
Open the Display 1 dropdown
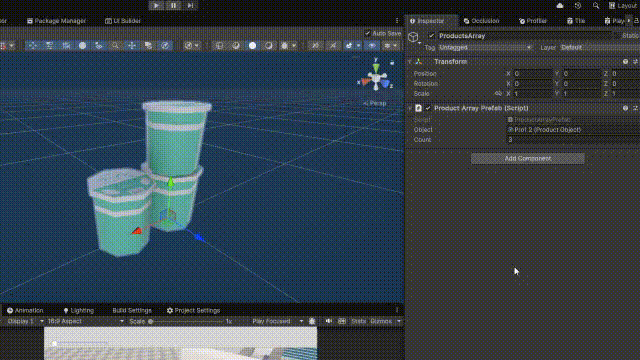pyautogui.click(x=25, y=322)
